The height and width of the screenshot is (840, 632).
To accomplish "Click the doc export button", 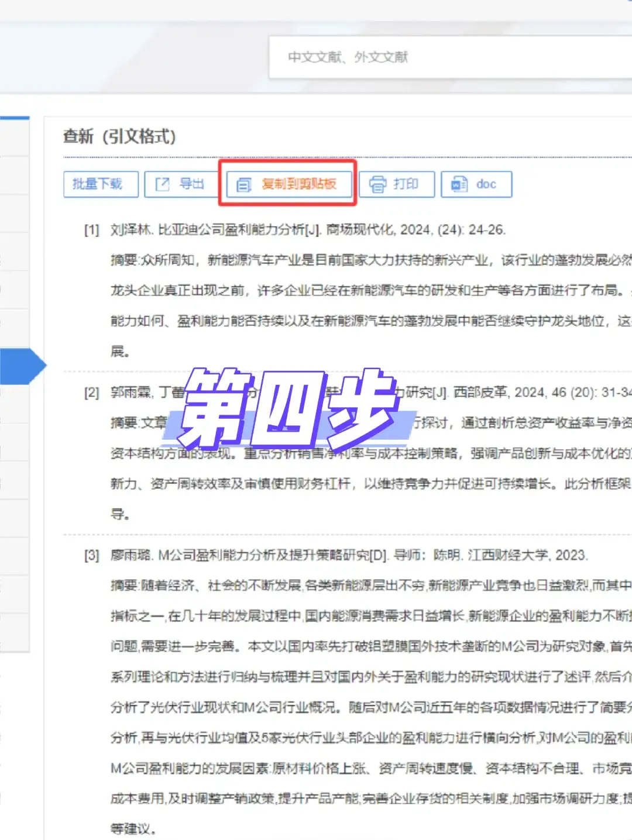I will pyautogui.click(x=475, y=184).
